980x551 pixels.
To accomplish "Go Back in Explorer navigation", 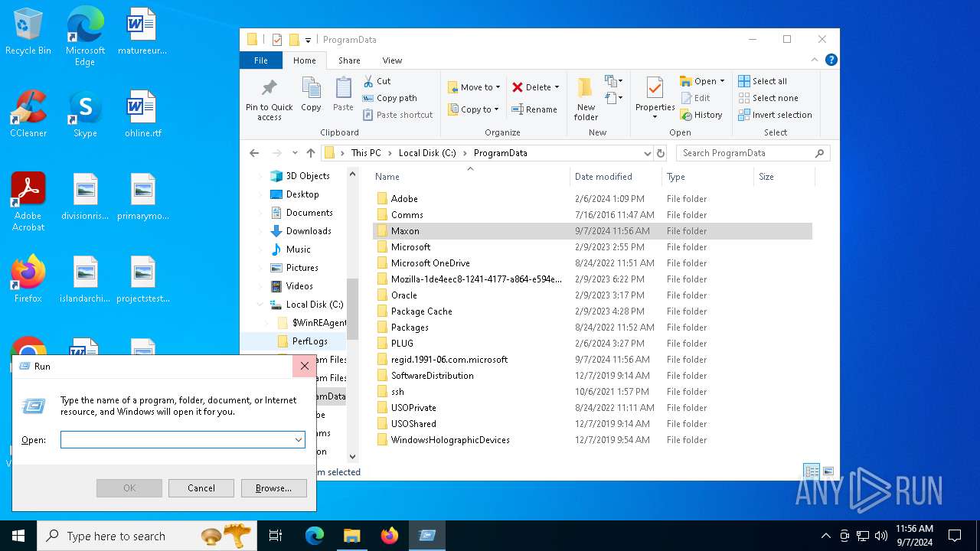I will pyautogui.click(x=254, y=153).
